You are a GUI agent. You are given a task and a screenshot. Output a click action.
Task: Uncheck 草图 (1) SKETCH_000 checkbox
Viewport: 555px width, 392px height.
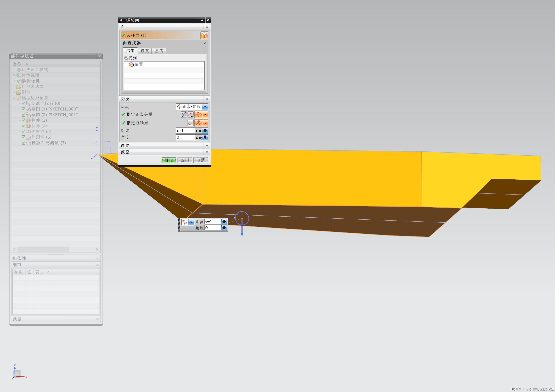(x=24, y=109)
